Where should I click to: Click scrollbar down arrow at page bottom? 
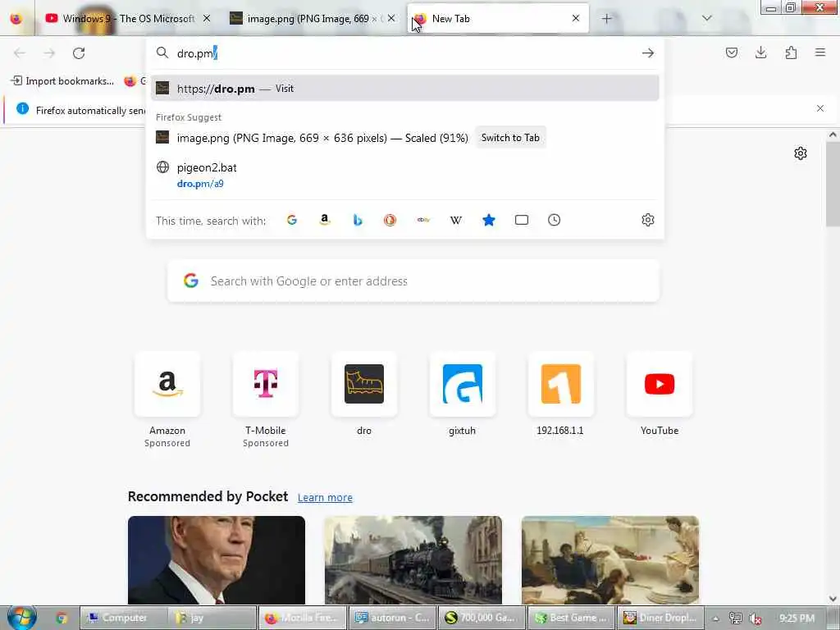pos(833,598)
